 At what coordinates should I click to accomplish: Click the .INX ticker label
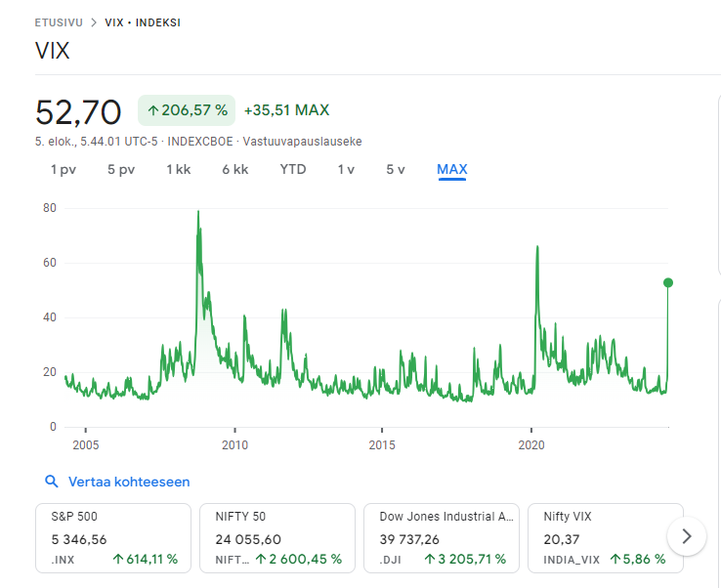tap(63, 560)
